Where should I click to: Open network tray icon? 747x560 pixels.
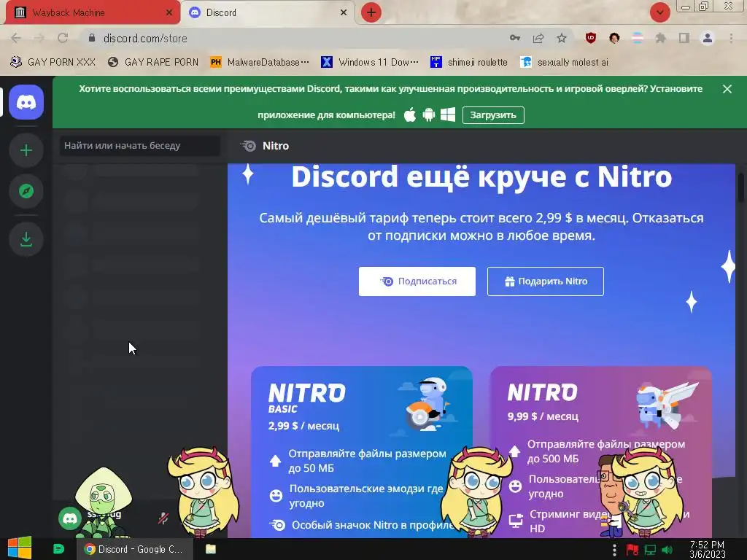(650, 551)
